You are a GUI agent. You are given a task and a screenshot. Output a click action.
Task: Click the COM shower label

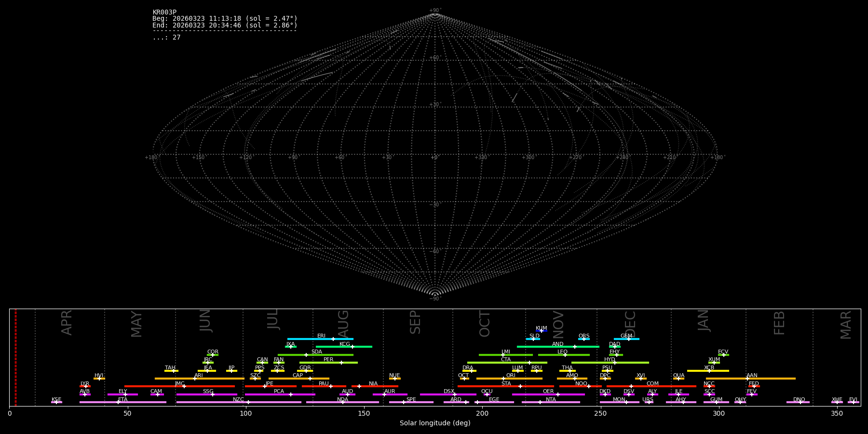click(652, 384)
